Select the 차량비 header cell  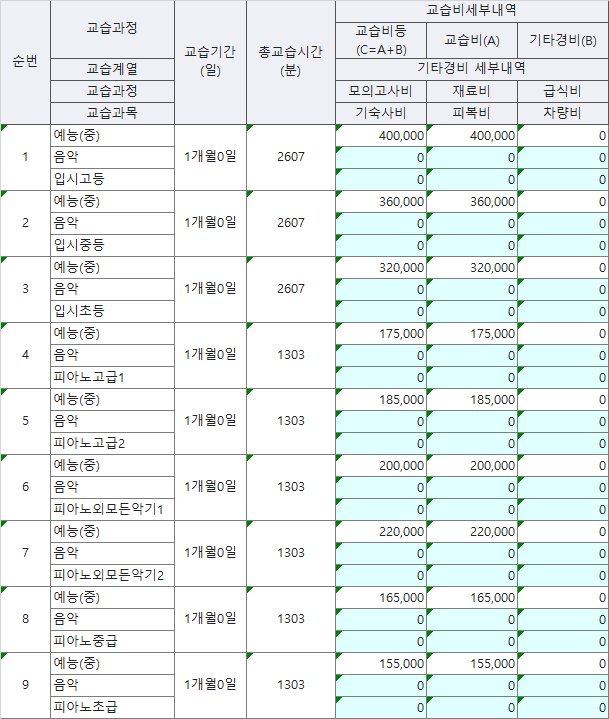pyautogui.click(x=562, y=113)
